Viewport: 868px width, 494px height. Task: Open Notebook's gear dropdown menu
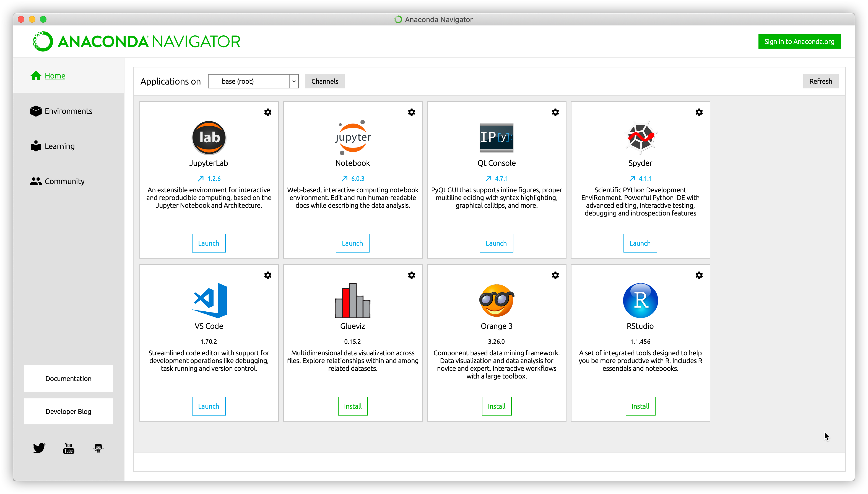[x=411, y=112]
